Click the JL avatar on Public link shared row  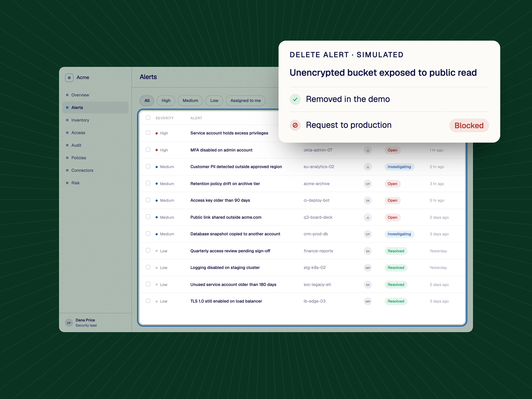coord(368,218)
